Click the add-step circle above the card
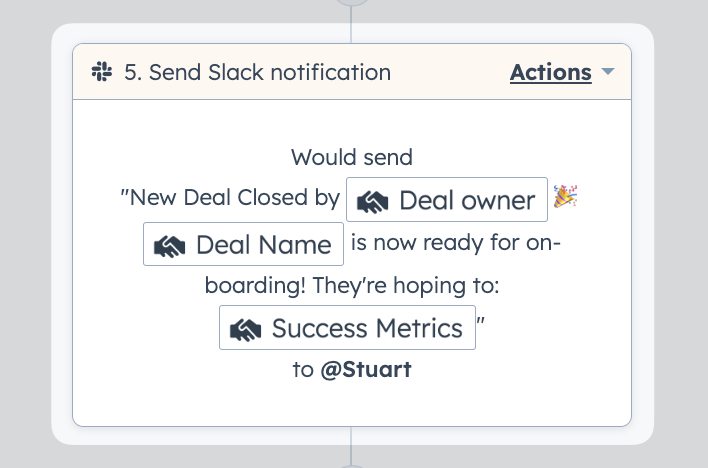 351,2
